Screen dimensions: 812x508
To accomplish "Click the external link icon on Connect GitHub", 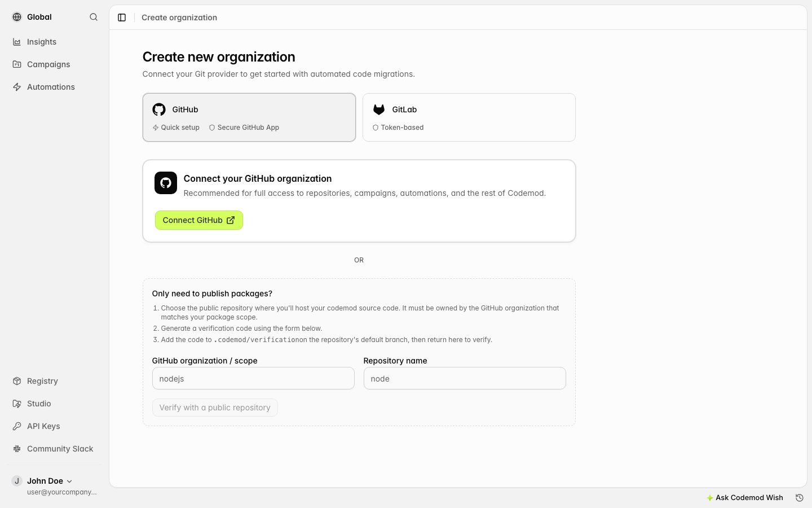I will point(231,220).
